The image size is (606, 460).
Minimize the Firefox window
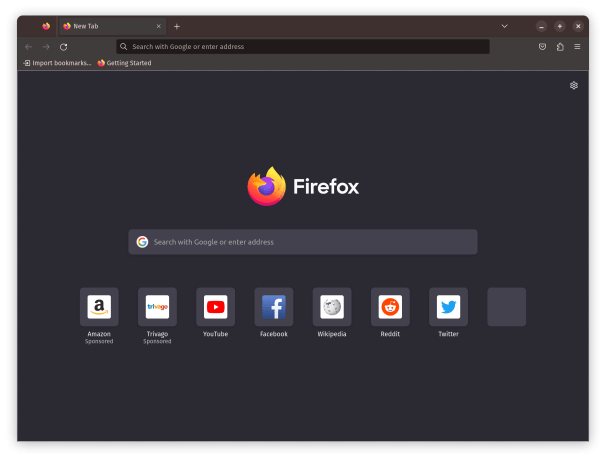click(x=541, y=26)
